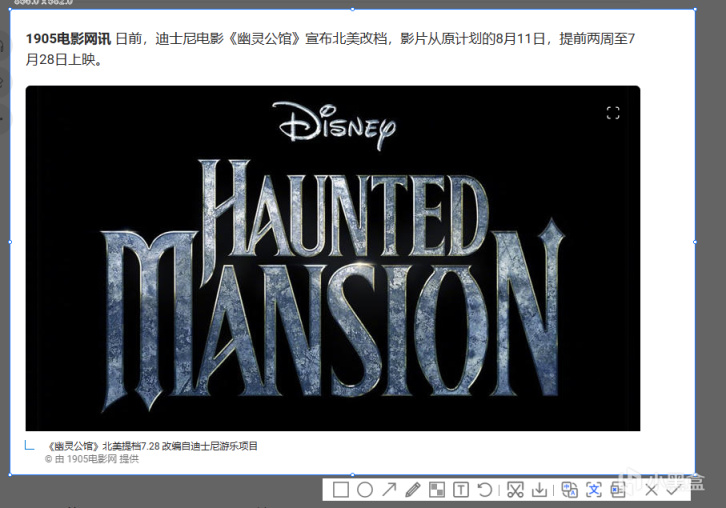Click the bold text 1905电影网讯
726x508 pixels.
pos(68,38)
